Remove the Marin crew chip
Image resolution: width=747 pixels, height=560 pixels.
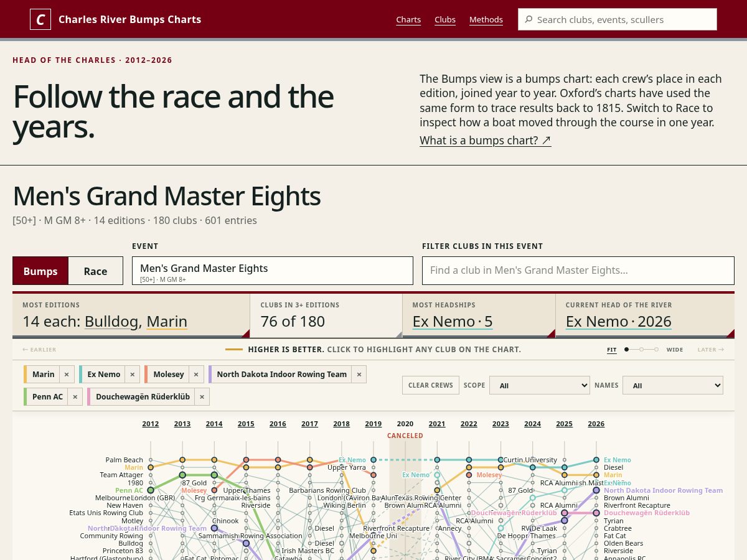coord(67,375)
